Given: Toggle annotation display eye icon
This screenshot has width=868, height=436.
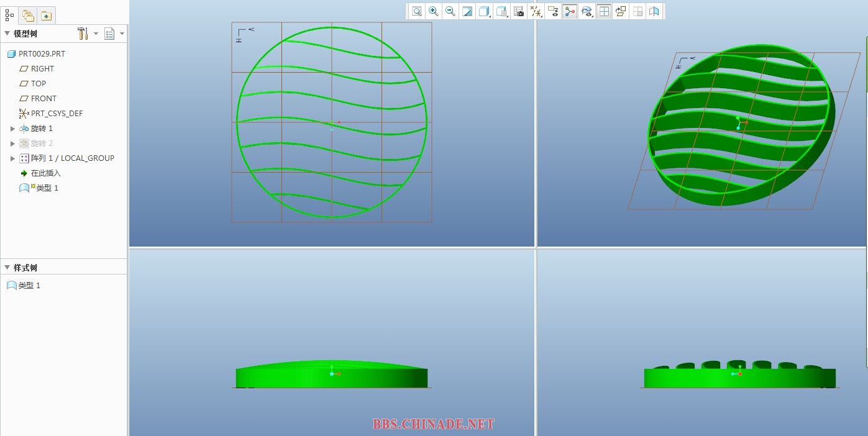Looking at the screenshot, I should point(553,11).
